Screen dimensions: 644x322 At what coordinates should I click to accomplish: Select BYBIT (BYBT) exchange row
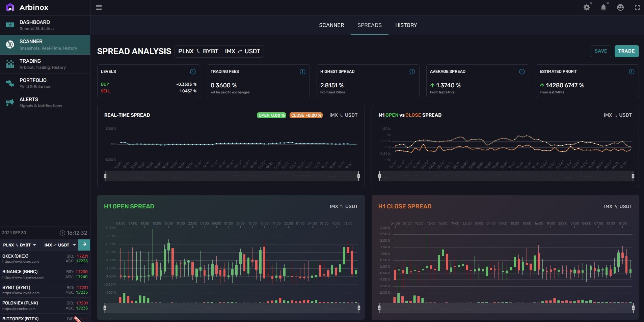(x=45, y=290)
